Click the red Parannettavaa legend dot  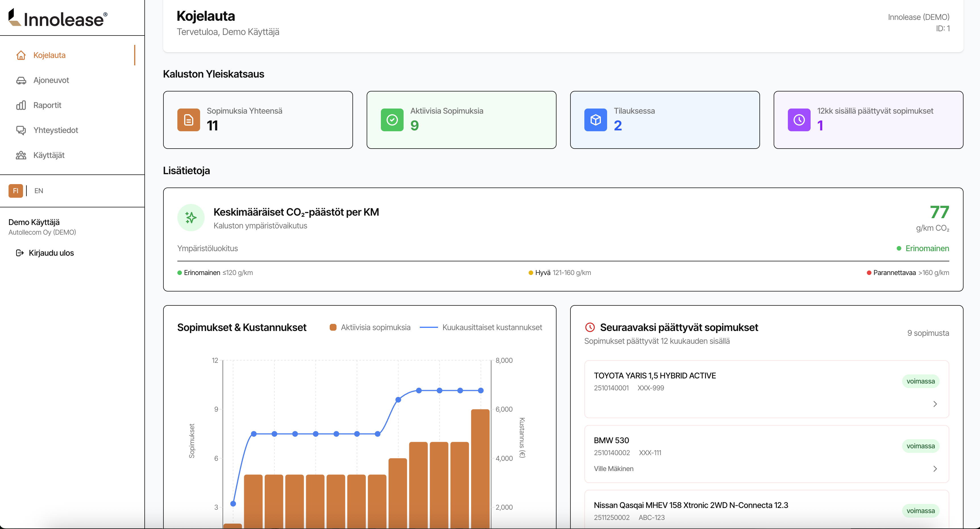coord(869,273)
